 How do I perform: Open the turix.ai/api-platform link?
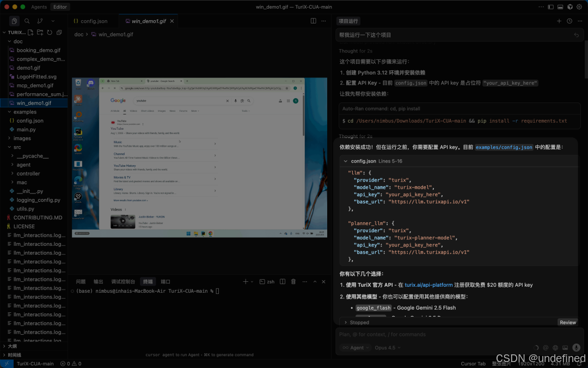coord(428,284)
